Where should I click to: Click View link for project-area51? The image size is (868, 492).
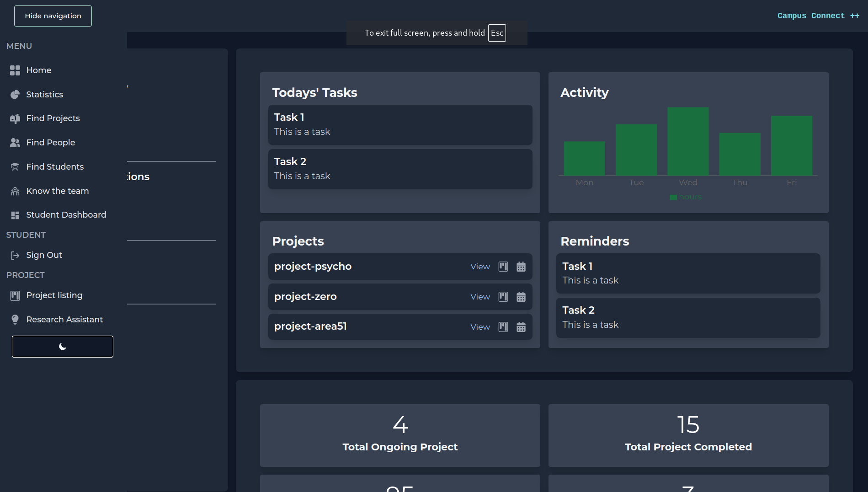pyautogui.click(x=480, y=327)
